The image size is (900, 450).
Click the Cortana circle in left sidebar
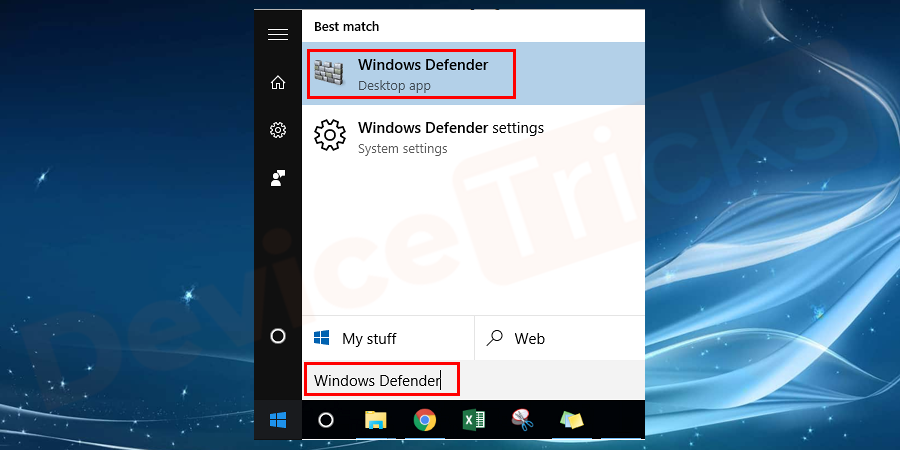click(x=278, y=336)
